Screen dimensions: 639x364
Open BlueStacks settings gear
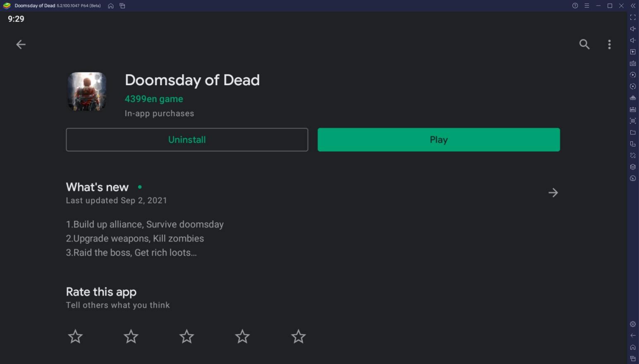633,324
